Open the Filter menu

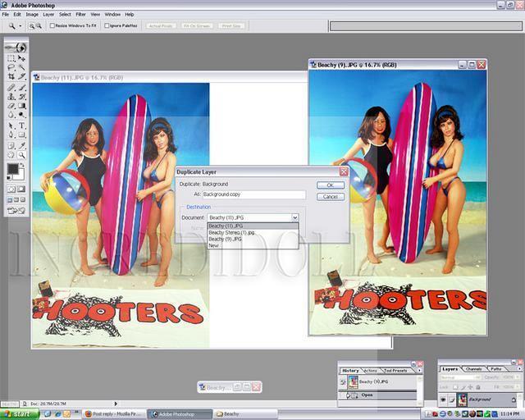tap(80, 15)
